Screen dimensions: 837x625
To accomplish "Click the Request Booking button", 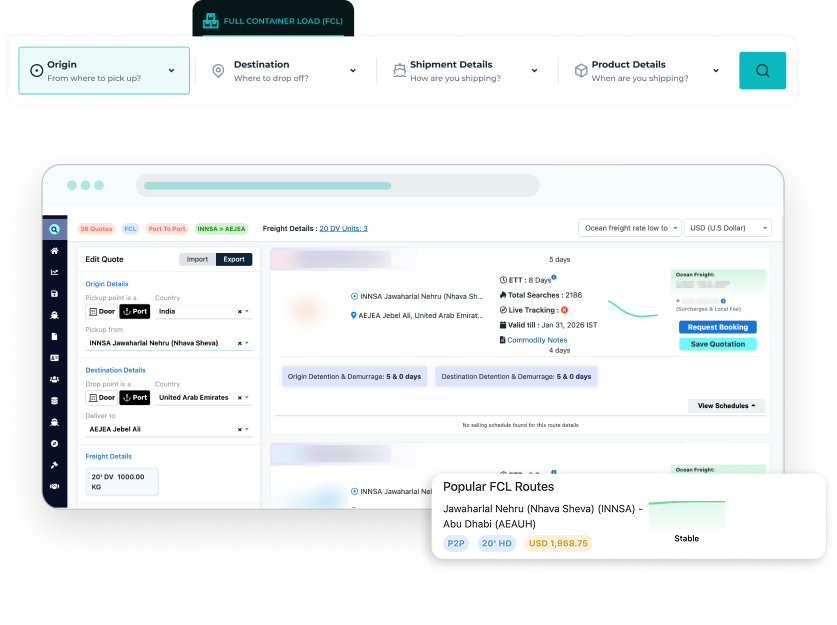I will pyautogui.click(x=717, y=327).
